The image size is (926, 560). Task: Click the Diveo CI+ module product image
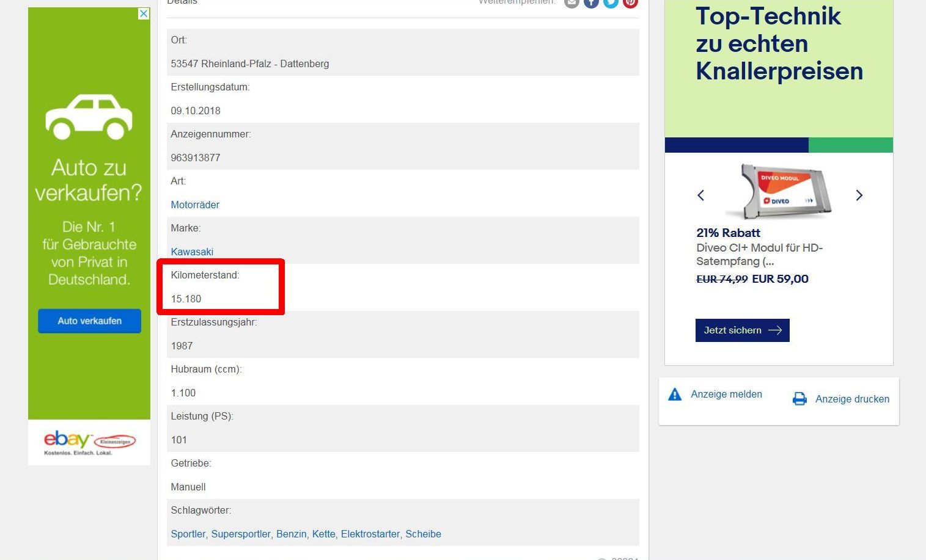(781, 192)
